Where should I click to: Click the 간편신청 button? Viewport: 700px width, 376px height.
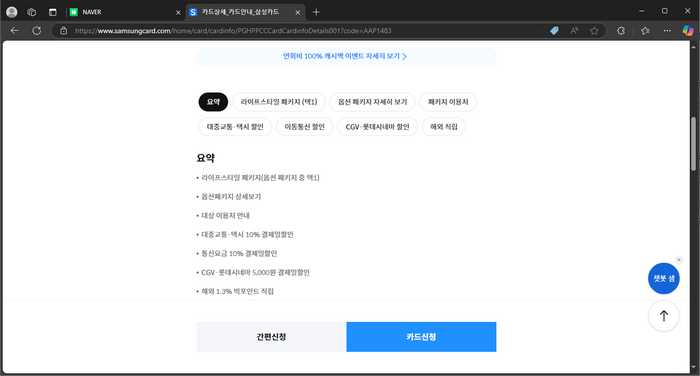(271, 337)
